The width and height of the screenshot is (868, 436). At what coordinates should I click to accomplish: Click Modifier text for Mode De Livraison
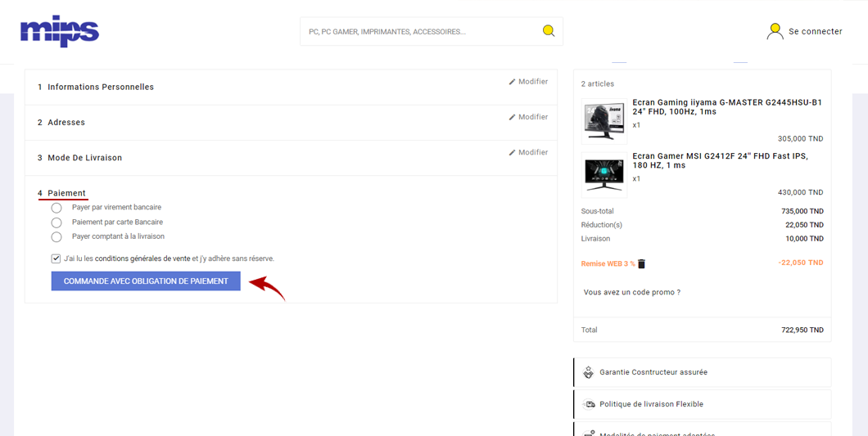533,152
